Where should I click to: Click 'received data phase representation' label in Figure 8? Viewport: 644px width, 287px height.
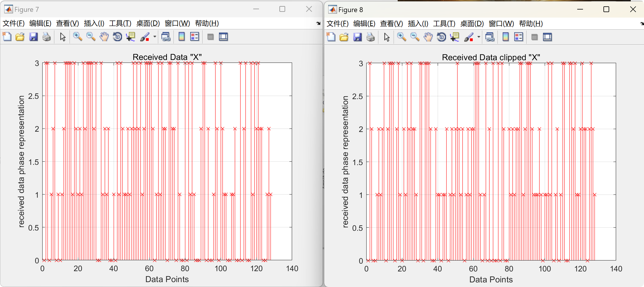[345, 162]
